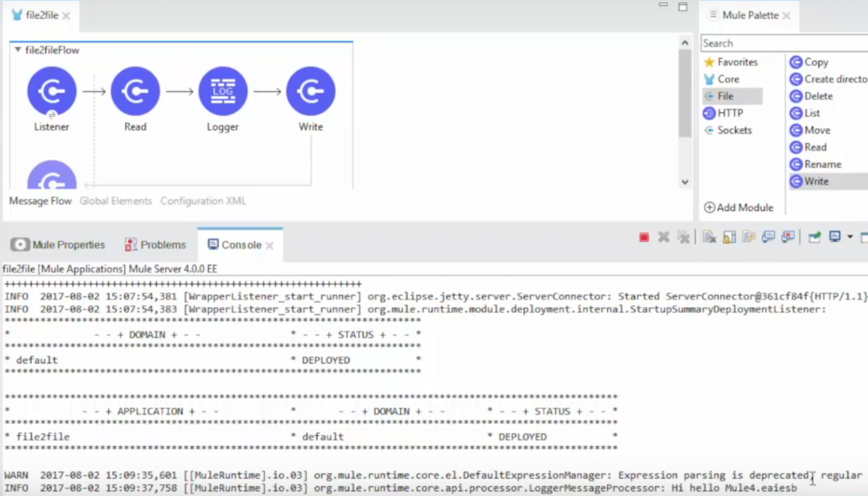Choose the Move operation in Mule Palette

tap(811, 130)
